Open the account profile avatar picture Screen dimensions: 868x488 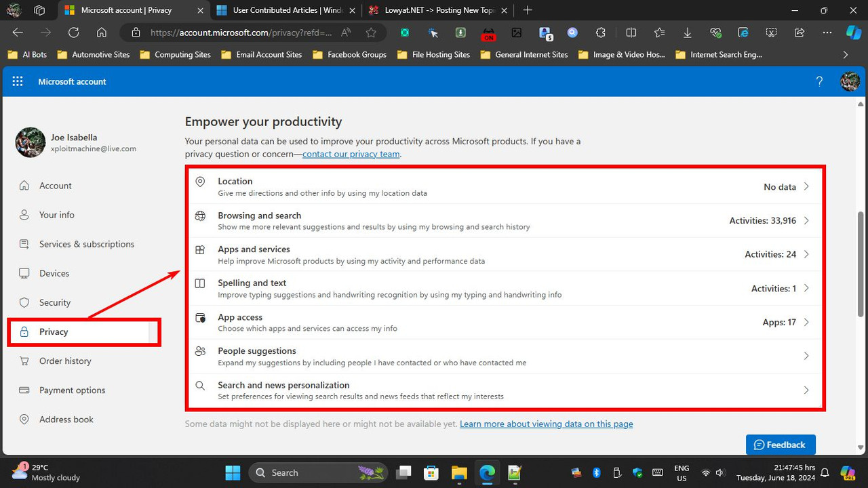pos(850,81)
